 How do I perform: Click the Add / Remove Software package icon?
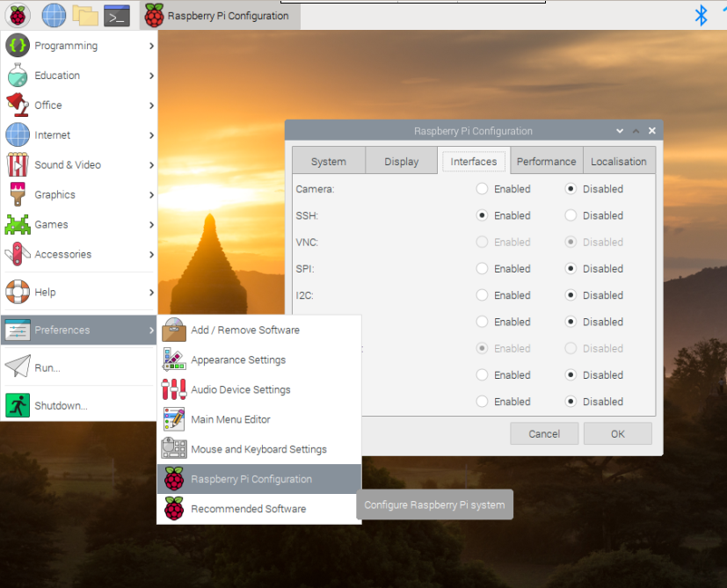pyautogui.click(x=174, y=330)
